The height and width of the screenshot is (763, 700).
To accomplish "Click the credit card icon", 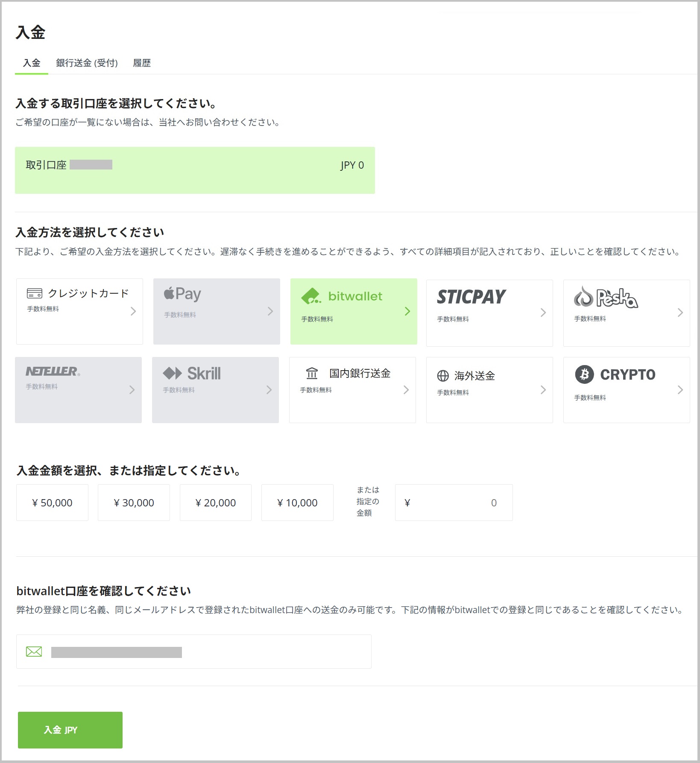I will (34, 293).
